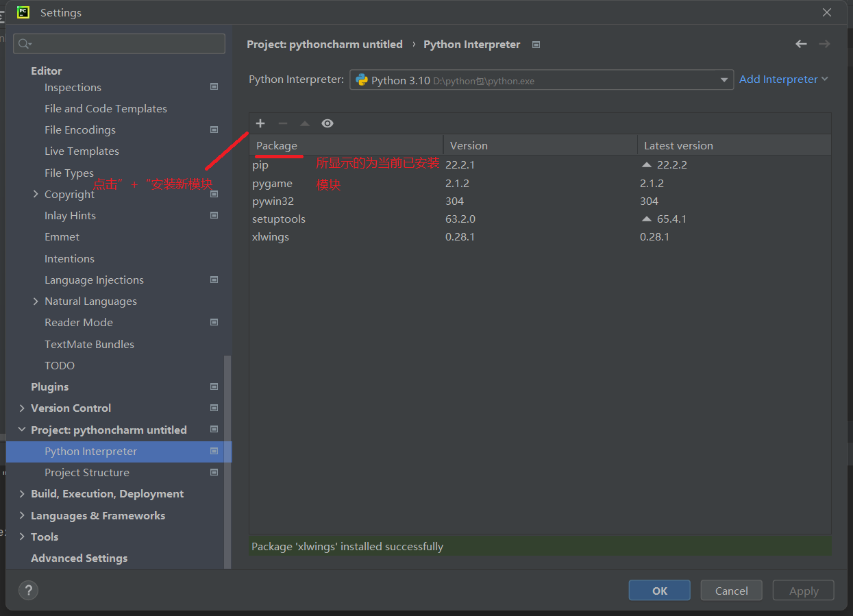This screenshot has height=616, width=853.
Task: Expand the Natural Languages node
Action: point(36,301)
